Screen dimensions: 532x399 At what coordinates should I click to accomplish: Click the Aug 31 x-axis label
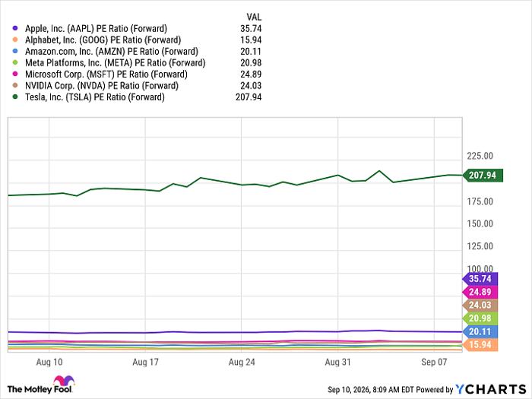click(x=337, y=362)
